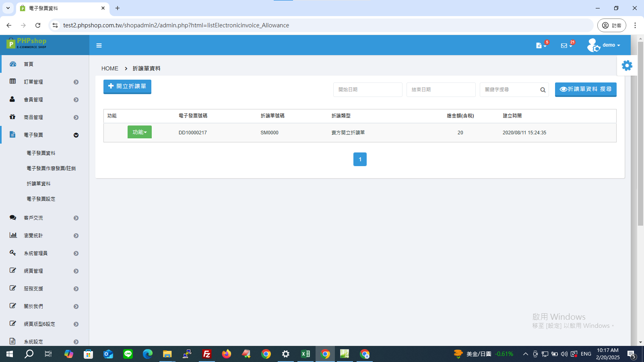Open the demo user account dropdown
Viewport: 644px width, 362px height.
[604, 45]
